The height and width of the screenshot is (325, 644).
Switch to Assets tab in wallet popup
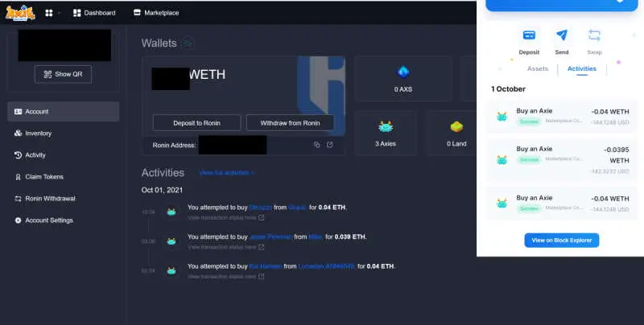pyautogui.click(x=538, y=68)
